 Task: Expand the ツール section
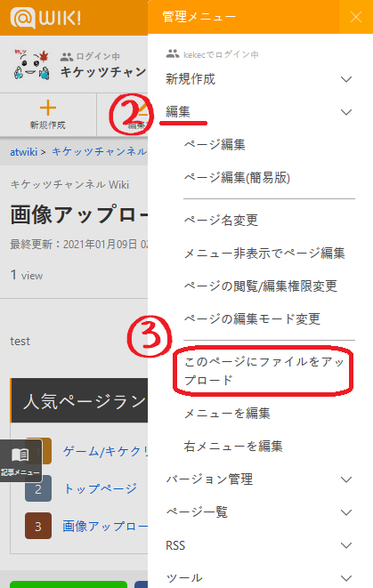(x=259, y=578)
